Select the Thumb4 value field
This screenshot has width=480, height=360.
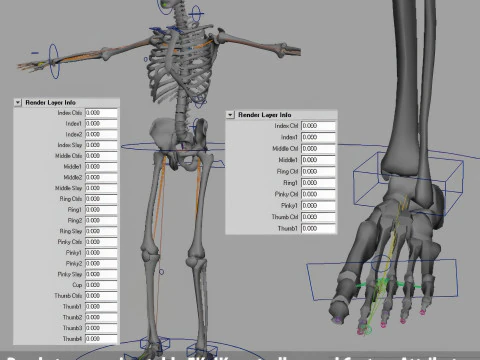point(101,339)
